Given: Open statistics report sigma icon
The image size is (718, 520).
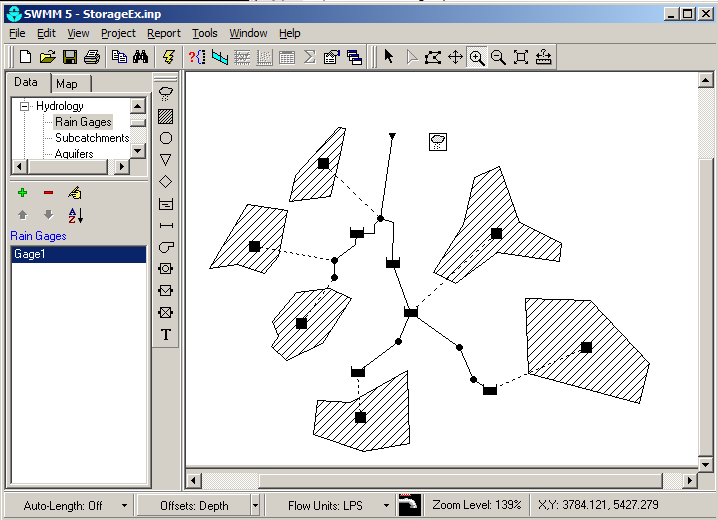Looking at the screenshot, I should pos(310,57).
